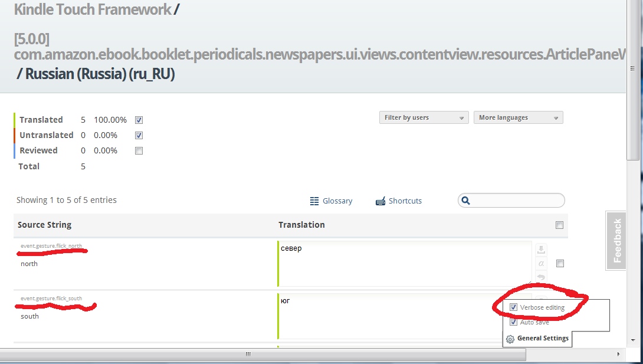Viewport: 643px width, 364px height.
Task: Click the vertical scrollbar thumb
Action: (x=633, y=80)
